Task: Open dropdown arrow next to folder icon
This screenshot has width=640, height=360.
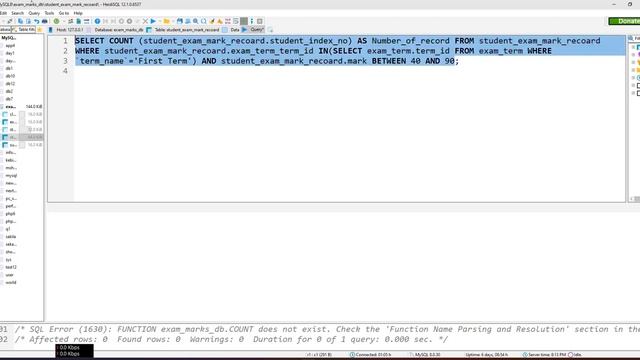Action: click(x=172, y=21)
